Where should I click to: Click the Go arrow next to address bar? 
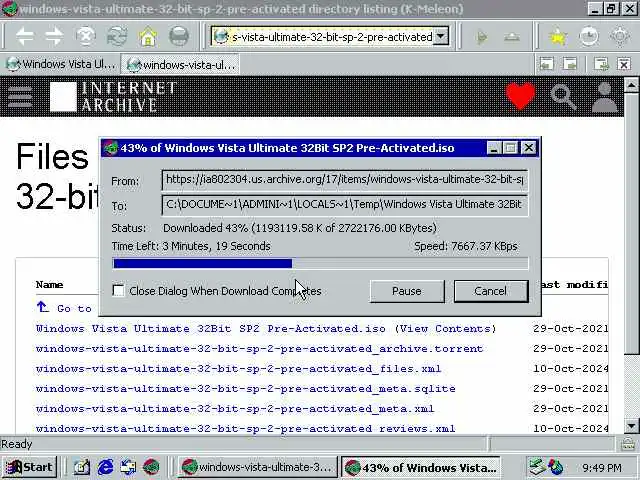tap(482, 38)
